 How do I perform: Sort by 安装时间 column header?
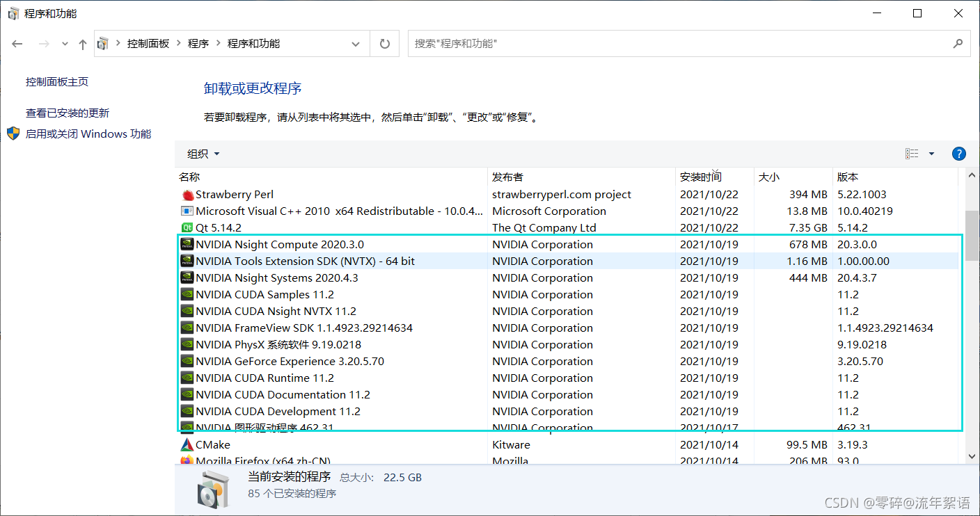coord(715,177)
